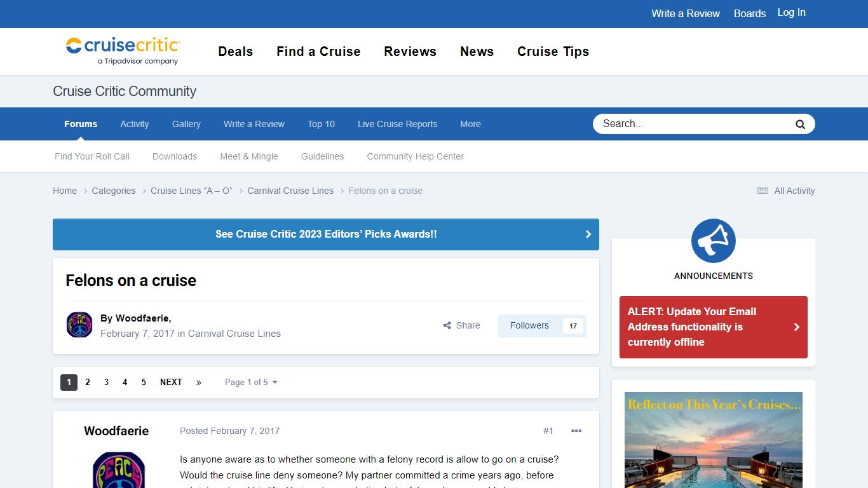This screenshot has height=488, width=868.
Task: Click the ANNOUNCEMENTS label
Action: [714, 276]
